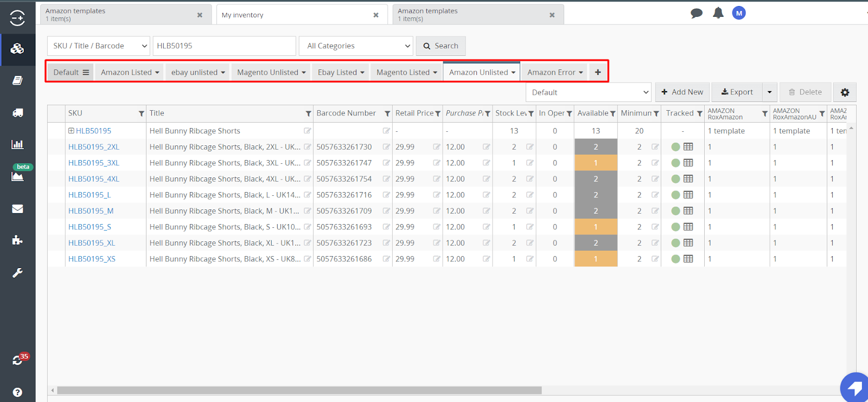Open grid view settings gear
This screenshot has width=868, height=402.
845,92
